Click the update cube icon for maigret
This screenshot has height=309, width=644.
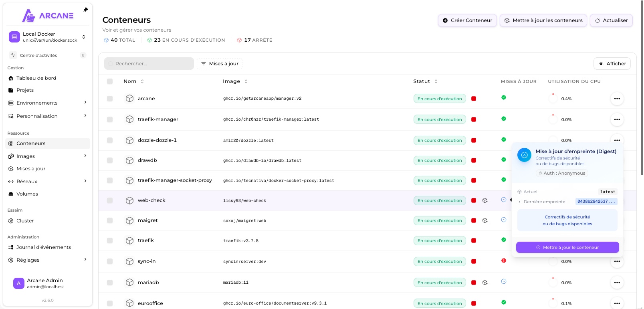(x=485, y=220)
